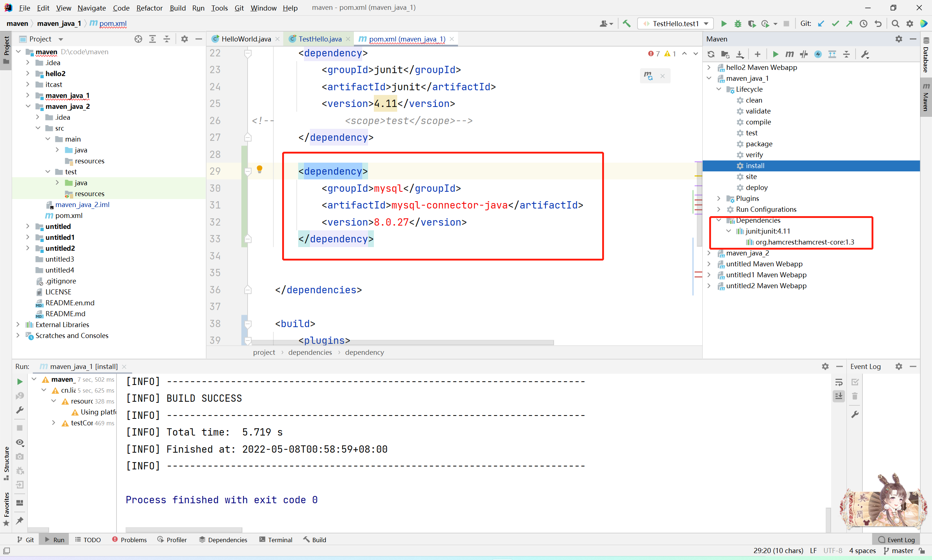
Task: Execute Maven goal using the 'm' icon
Action: coord(789,54)
